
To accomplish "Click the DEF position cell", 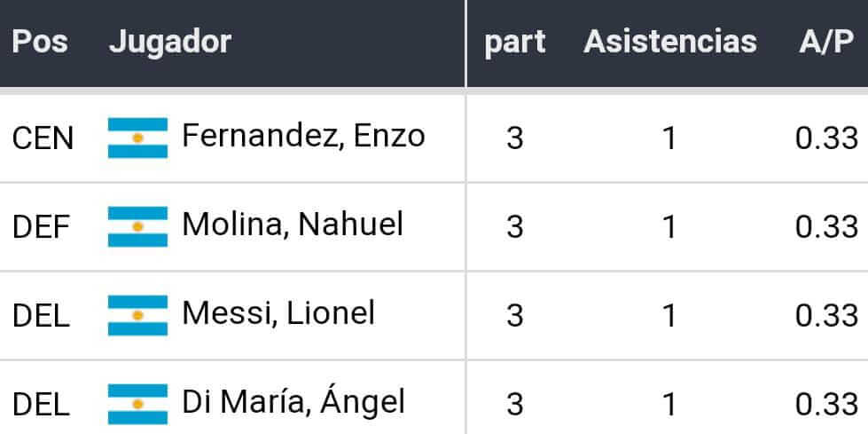I will click(41, 227).
